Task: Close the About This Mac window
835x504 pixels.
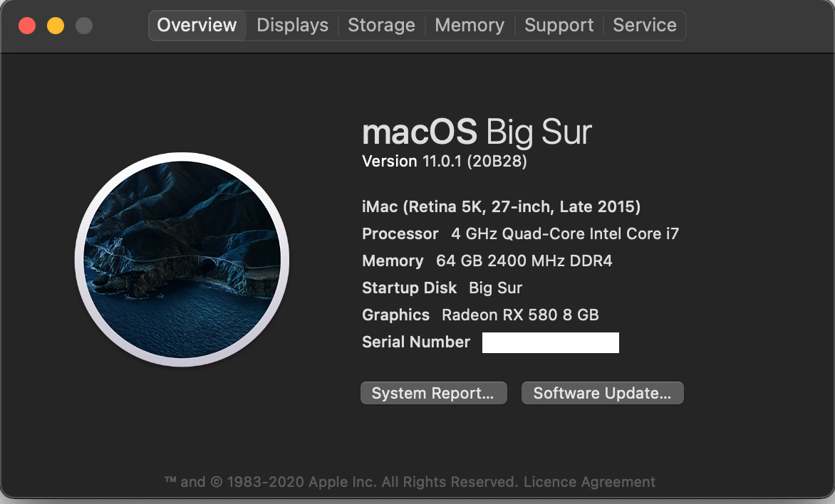Action: point(27,26)
